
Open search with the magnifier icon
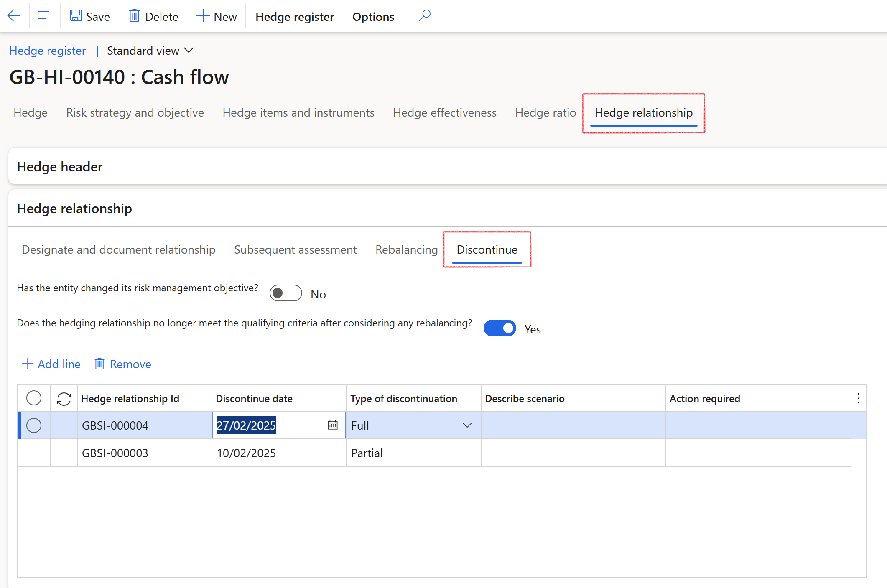(x=425, y=16)
